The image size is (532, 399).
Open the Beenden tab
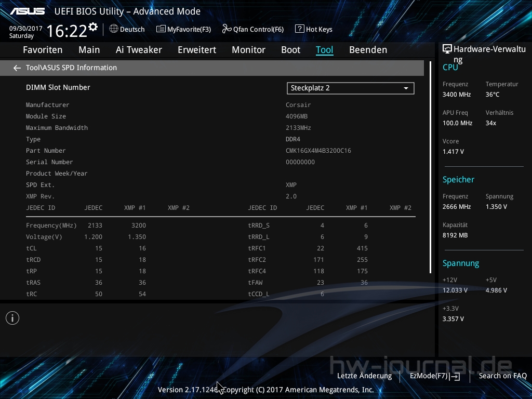pyautogui.click(x=368, y=50)
